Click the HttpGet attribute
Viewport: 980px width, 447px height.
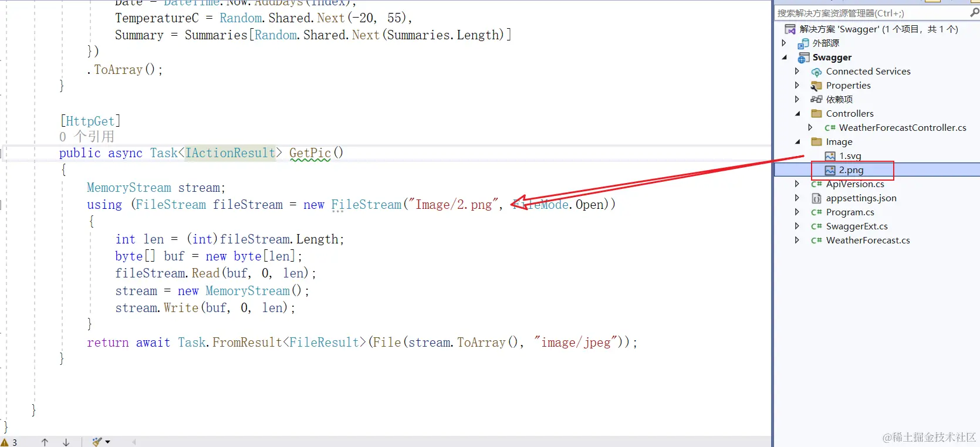click(x=90, y=121)
